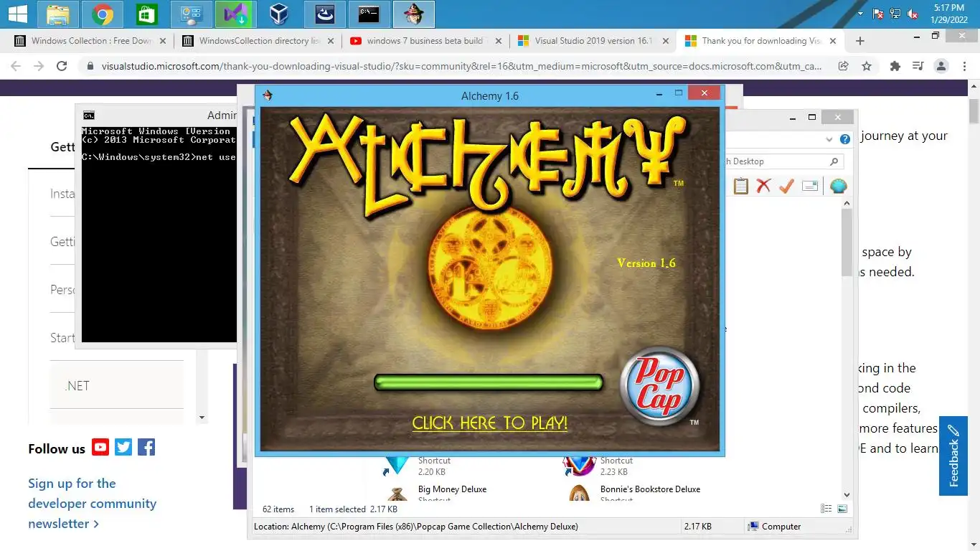Open the Control Panel taskbar icon
The height and width of the screenshot is (551, 980).
click(x=191, y=14)
